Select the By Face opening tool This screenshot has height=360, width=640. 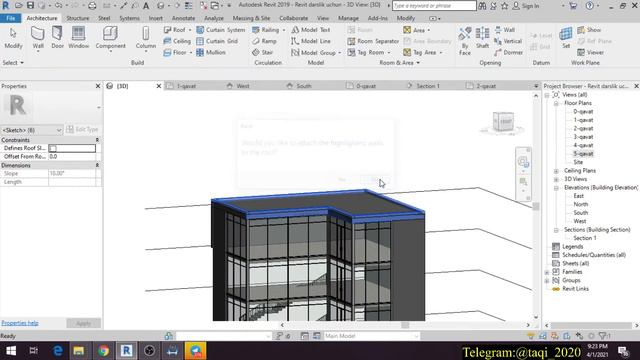coord(464,41)
